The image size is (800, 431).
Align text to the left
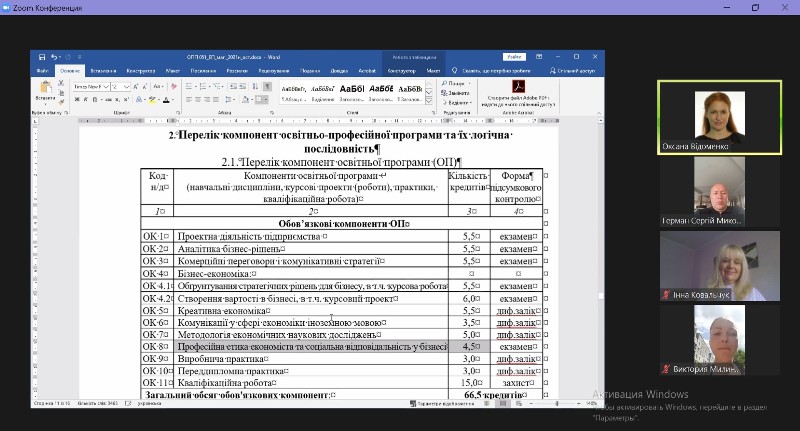(x=188, y=99)
